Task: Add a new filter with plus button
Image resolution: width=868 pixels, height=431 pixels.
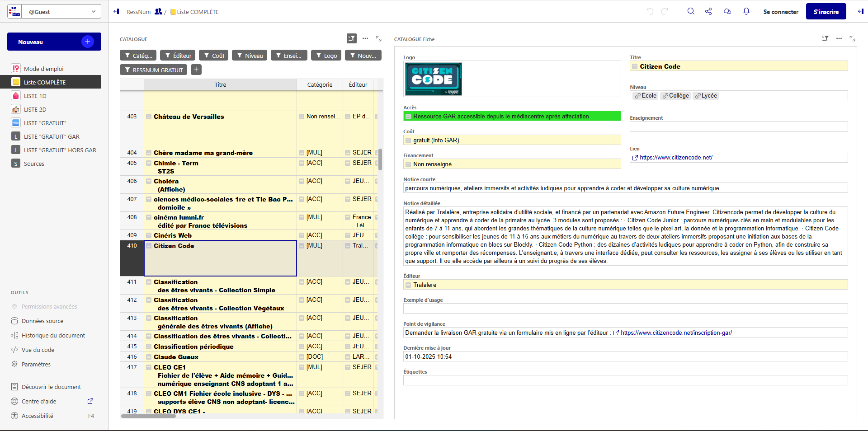Action: (196, 70)
